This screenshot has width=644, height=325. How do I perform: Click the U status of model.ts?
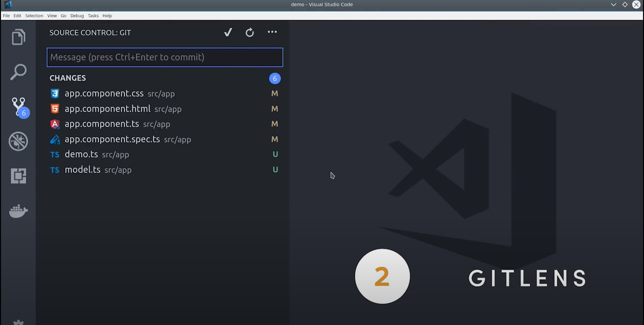point(275,170)
